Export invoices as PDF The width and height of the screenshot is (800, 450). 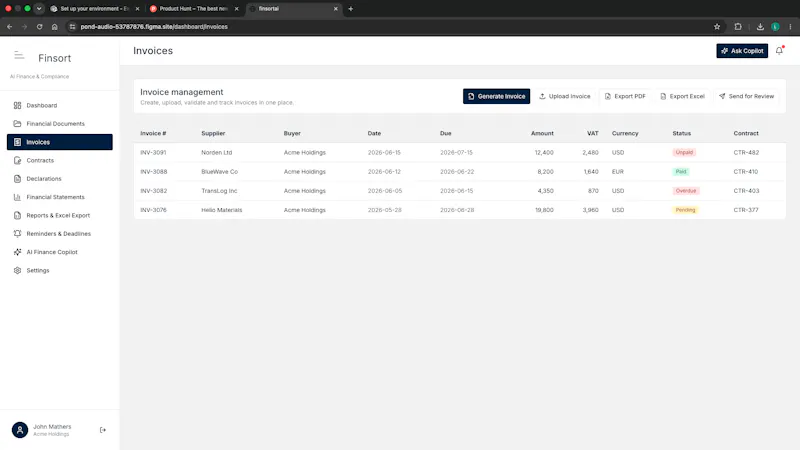(625, 96)
